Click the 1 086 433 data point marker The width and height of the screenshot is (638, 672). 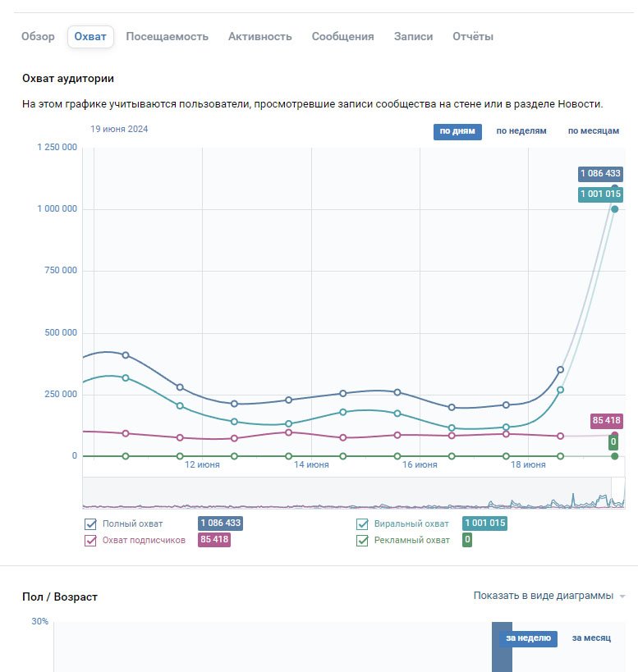614,188
